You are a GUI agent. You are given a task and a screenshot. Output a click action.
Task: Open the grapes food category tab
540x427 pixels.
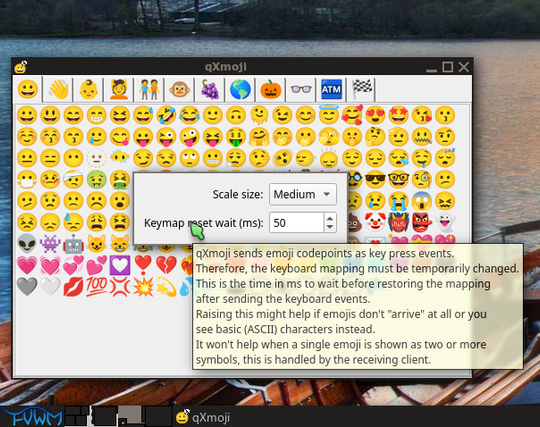click(210, 90)
